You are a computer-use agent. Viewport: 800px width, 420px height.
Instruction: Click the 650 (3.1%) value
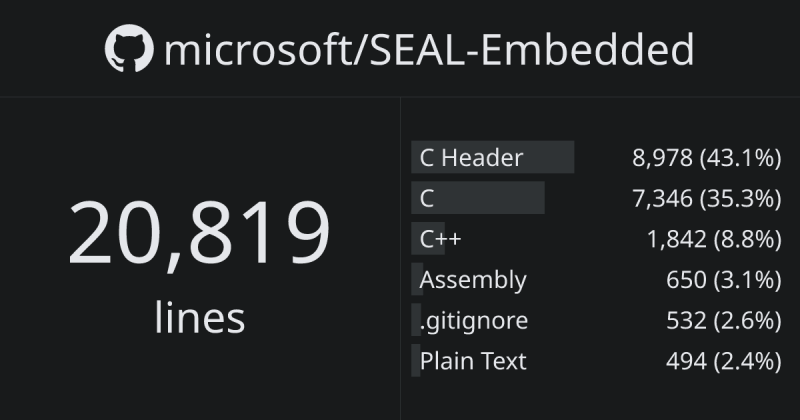pyautogui.click(x=723, y=281)
